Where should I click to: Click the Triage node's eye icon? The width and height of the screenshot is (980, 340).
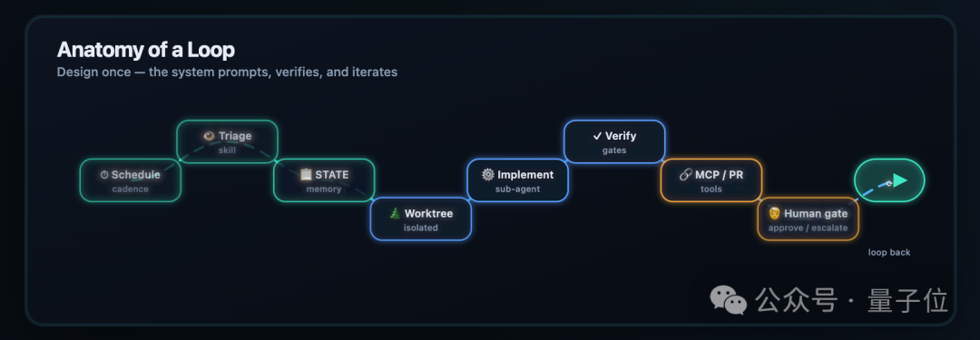[210, 136]
